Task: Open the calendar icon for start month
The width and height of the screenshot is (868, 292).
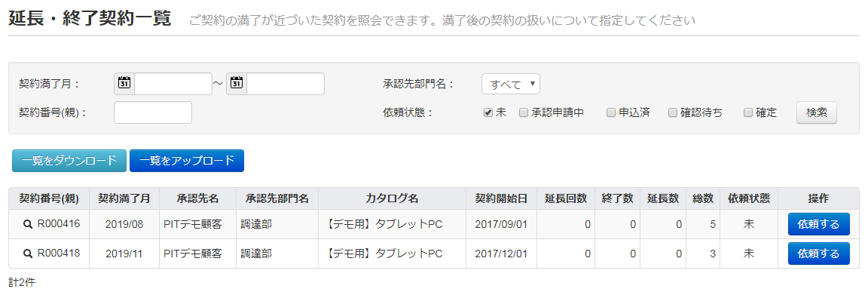Action: click(124, 84)
